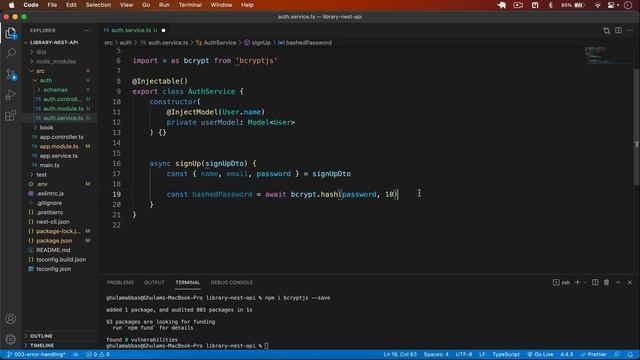This screenshot has height=360, width=640.
Task: Open the File menu
Action: 52,5
